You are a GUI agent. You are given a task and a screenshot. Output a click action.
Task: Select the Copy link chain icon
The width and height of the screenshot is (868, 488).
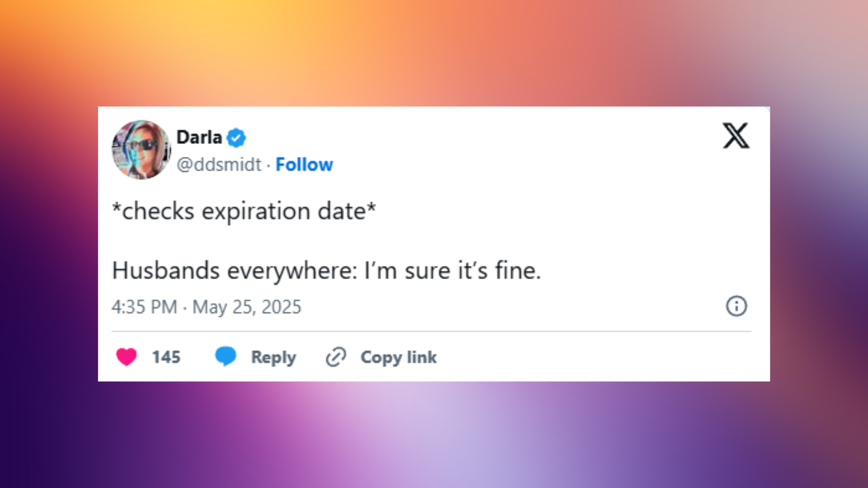(335, 357)
